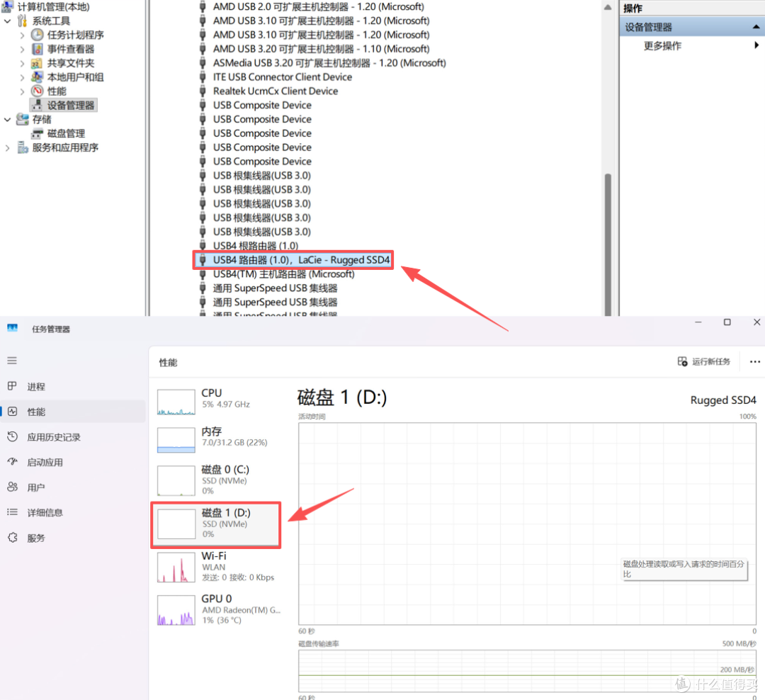Open the 更多操作 submenu arrow

pos(756,45)
